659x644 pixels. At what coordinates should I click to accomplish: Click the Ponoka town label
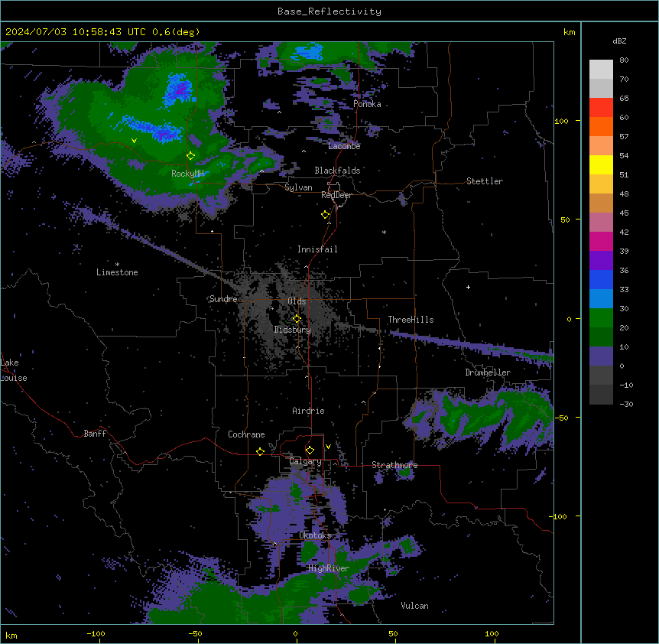pyautogui.click(x=367, y=104)
